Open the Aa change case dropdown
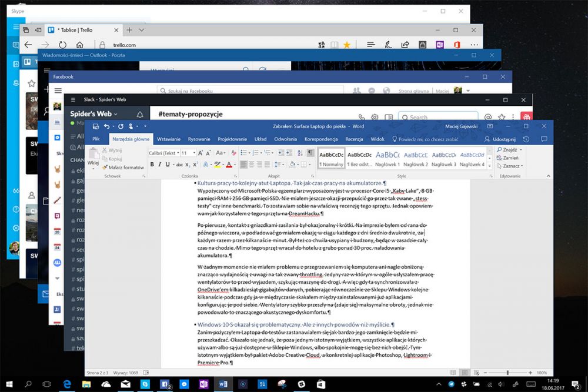 (220, 153)
